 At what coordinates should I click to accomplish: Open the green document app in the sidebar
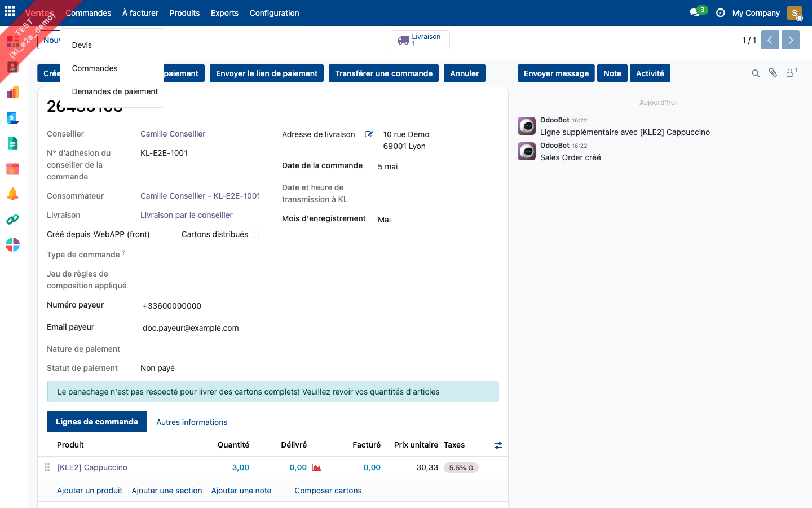12,143
